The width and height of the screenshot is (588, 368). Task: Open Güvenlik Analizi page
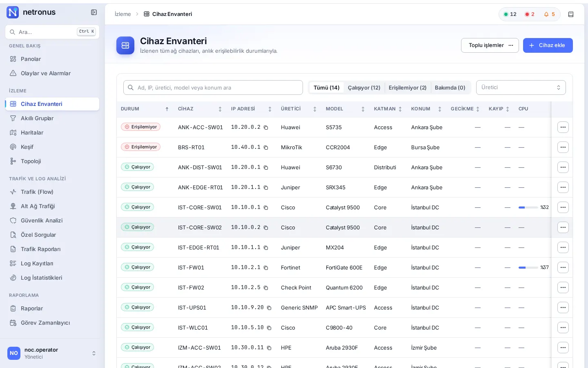(x=52, y=220)
